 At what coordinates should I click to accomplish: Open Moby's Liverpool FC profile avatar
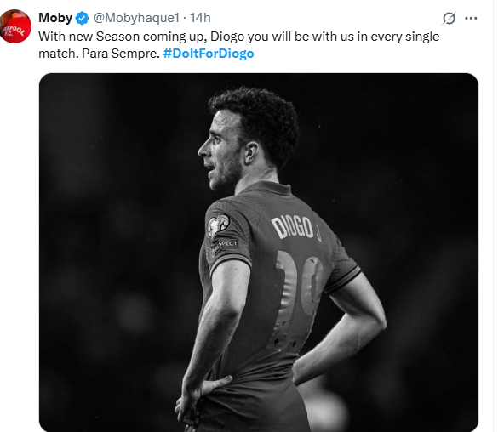(15, 26)
